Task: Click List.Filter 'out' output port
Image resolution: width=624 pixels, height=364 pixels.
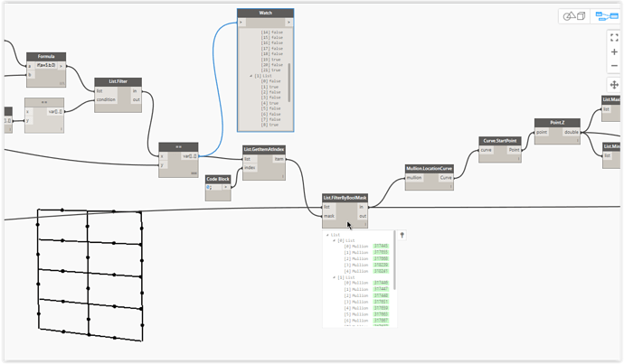Action: [x=136, y=99]
